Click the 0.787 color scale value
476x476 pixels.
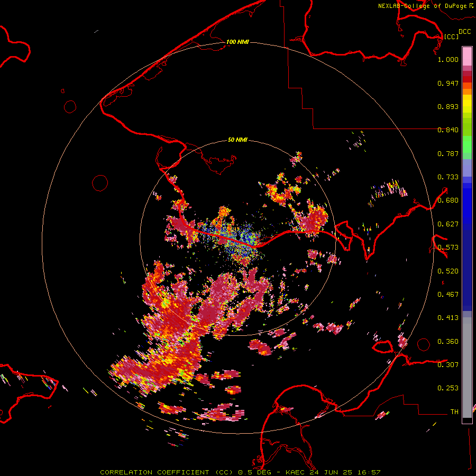click(448, 153)
